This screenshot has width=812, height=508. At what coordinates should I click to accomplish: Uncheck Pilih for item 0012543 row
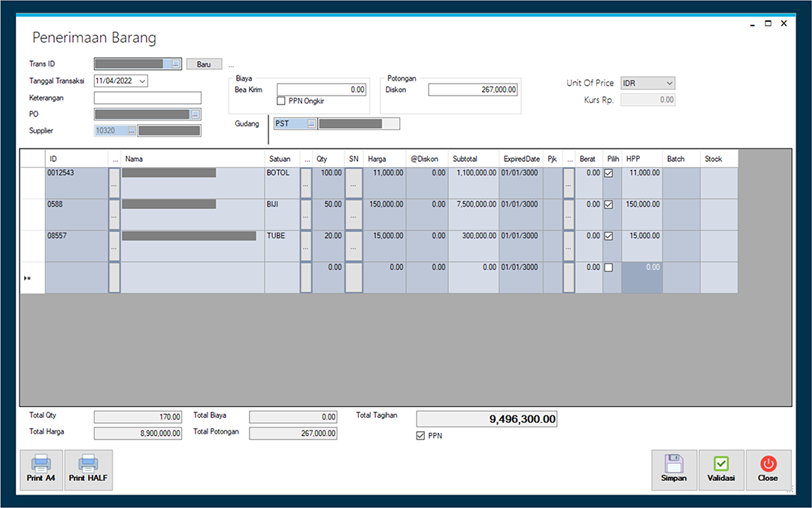tap(609, 173)
